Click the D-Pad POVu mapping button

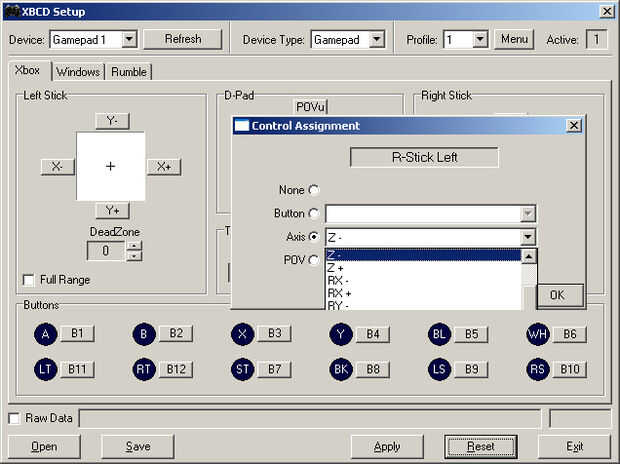point(310,107)
